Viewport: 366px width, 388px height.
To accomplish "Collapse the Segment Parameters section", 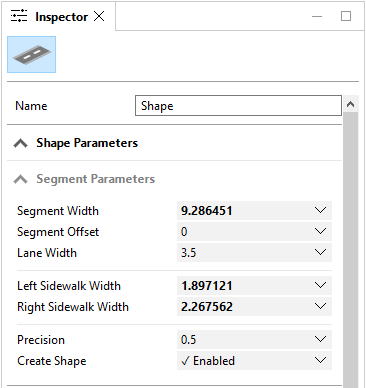I will 20,179.
